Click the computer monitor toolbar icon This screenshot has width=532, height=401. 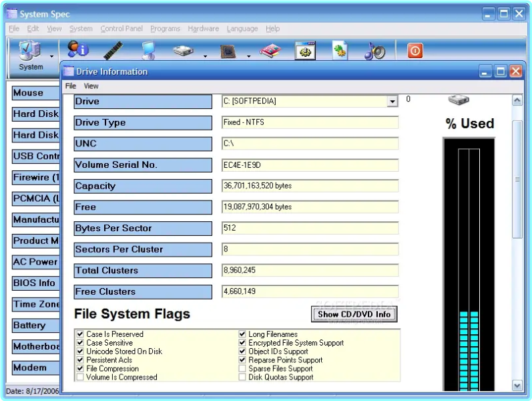coord(148,51)
